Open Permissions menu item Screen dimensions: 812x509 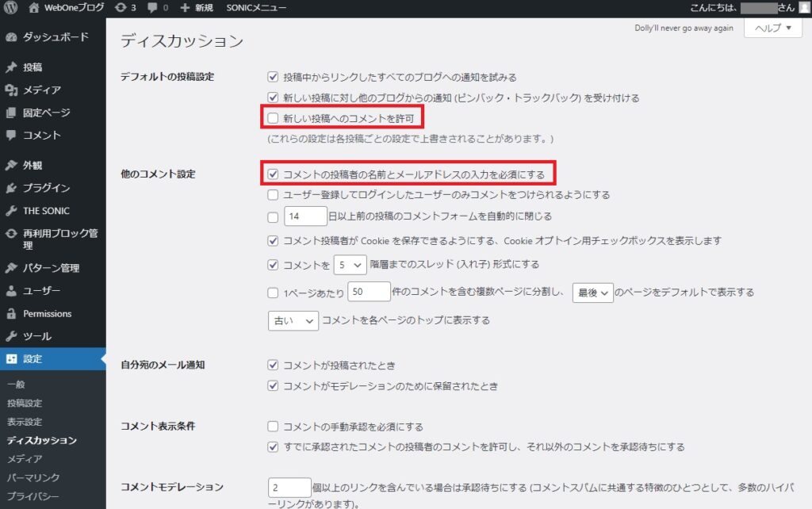click(x=47, y=313)
